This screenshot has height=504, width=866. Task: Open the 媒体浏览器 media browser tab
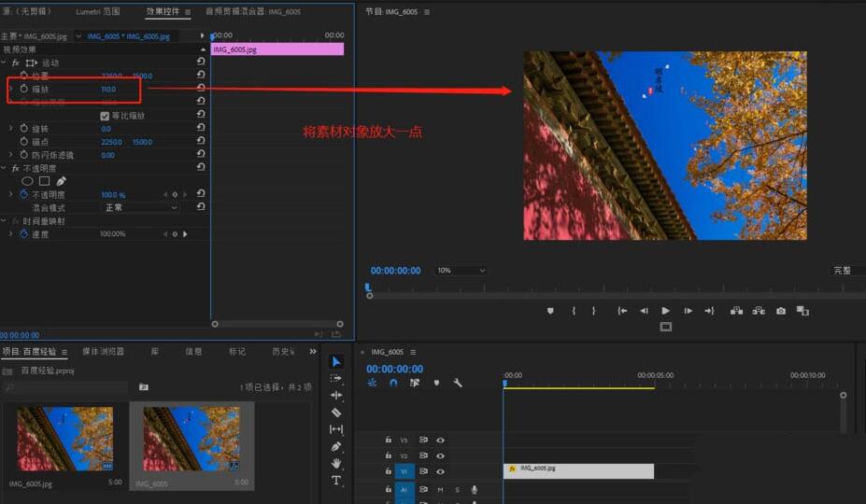coord(103,352)
